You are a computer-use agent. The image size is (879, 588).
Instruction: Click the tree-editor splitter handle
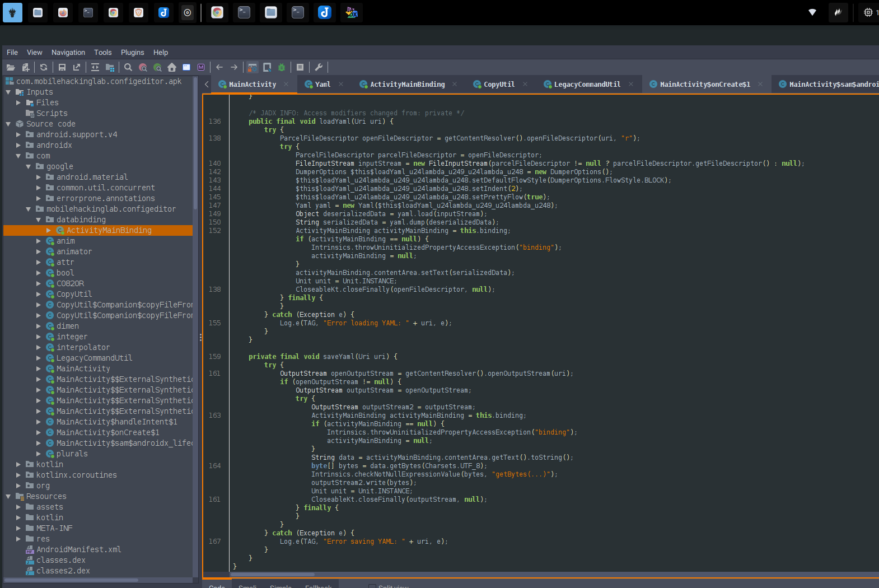(200, 337)
